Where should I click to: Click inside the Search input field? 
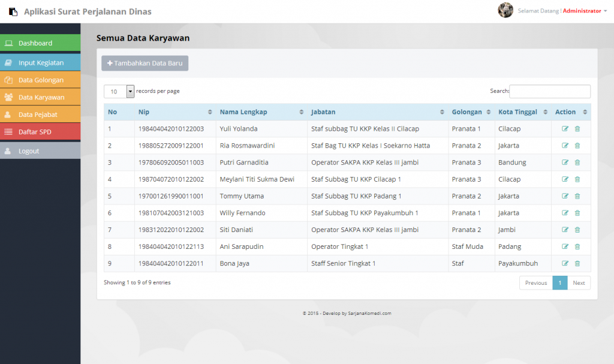pyautogui.click(x=549, y=91)
